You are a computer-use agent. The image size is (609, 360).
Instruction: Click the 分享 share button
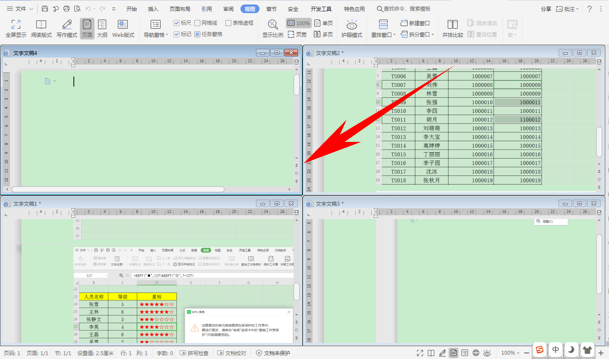(x=546, y=9)
